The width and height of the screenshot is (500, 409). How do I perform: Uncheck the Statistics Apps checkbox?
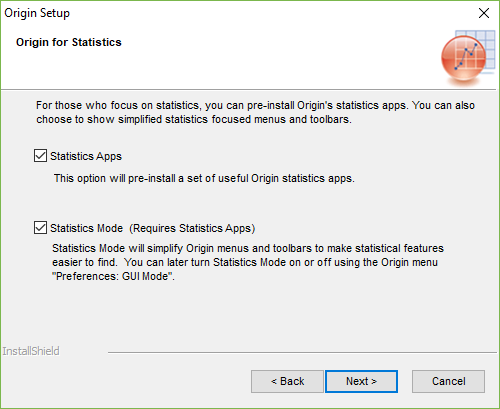point(40,156)
